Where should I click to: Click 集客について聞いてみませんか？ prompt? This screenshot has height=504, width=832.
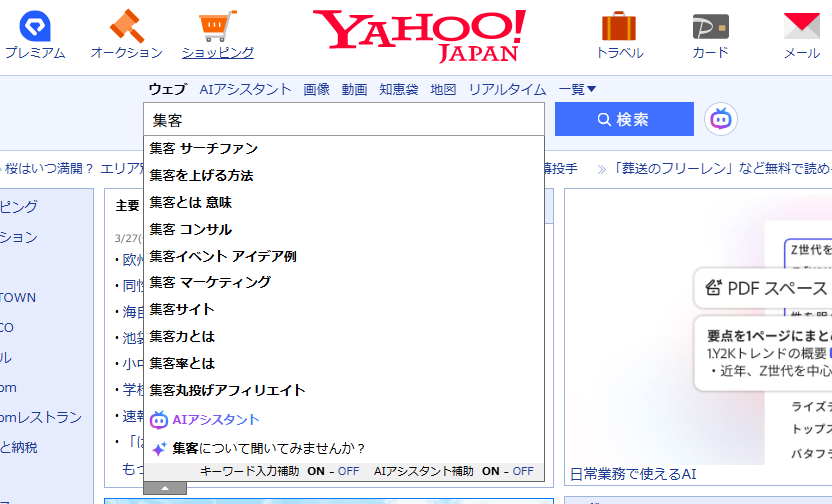[269, 449]
